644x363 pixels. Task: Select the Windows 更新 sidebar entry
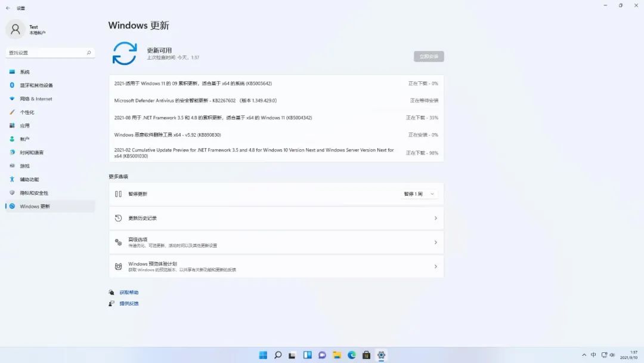tap(50, 206)
